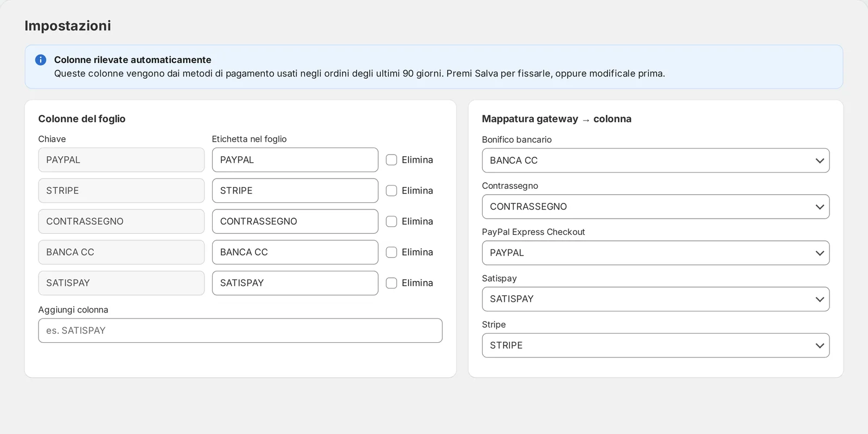Screen dimensions: 868x434
Task: Open the PayPal Express Checkout dropdown
Action: point(655,253)
